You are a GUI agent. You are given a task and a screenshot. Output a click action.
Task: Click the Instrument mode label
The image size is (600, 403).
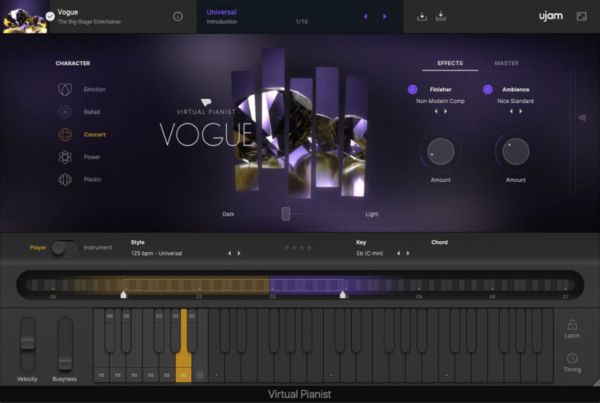coord(98,248)
